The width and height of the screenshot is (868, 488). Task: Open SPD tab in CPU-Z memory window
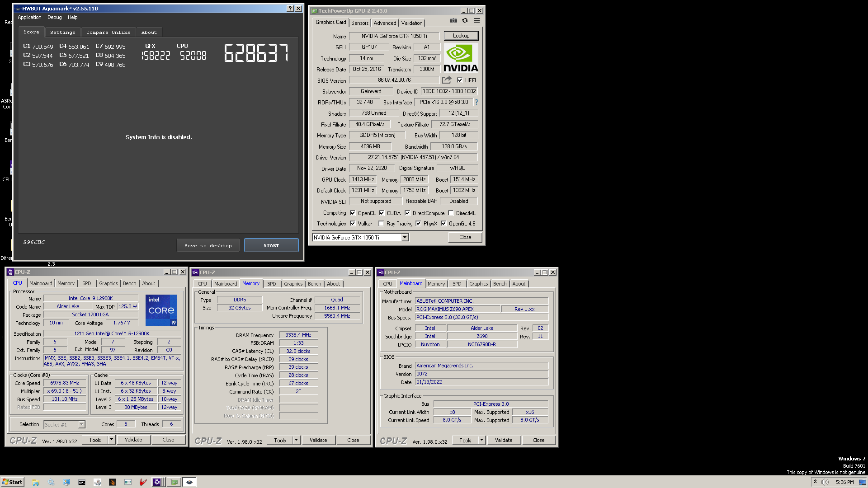point(271,284)
